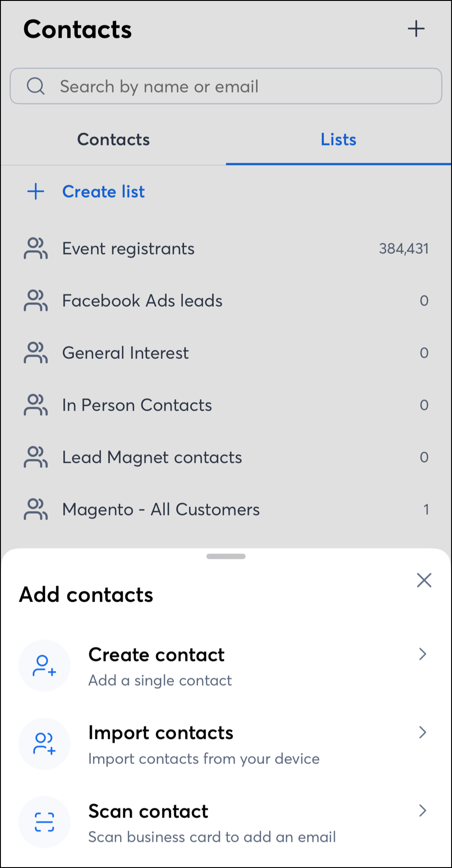Tap the Create contact person-plus icon
452x868 pixels.
tap(44, 666)
